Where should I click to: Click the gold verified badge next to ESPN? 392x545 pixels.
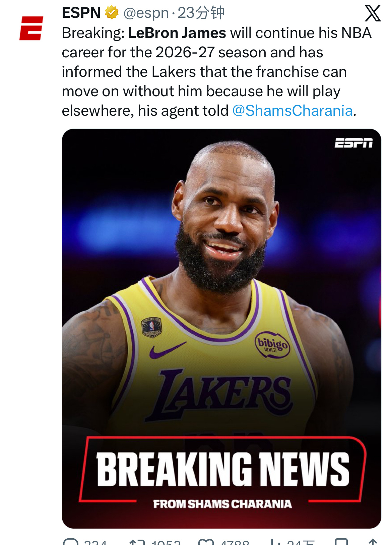(112, 13)
